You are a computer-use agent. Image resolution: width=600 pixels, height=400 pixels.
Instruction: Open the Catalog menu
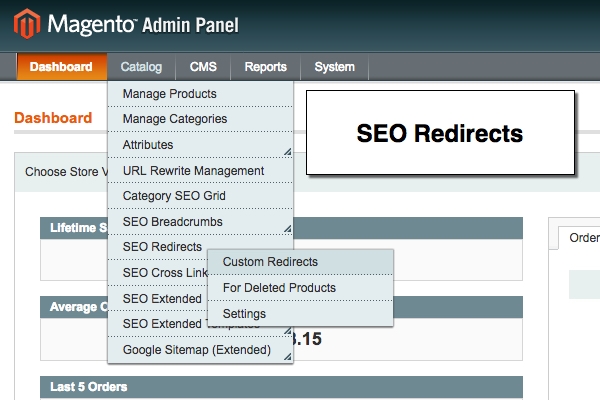141,67
